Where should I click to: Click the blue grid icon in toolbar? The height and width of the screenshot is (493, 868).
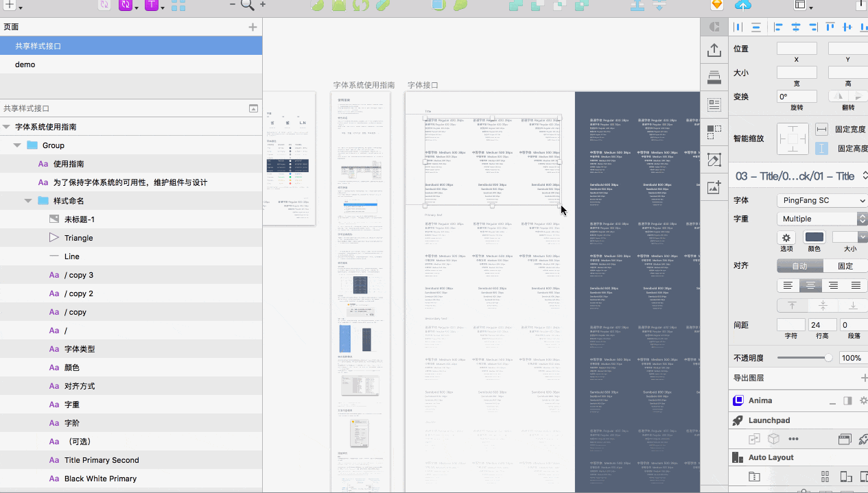click(178, 5)
